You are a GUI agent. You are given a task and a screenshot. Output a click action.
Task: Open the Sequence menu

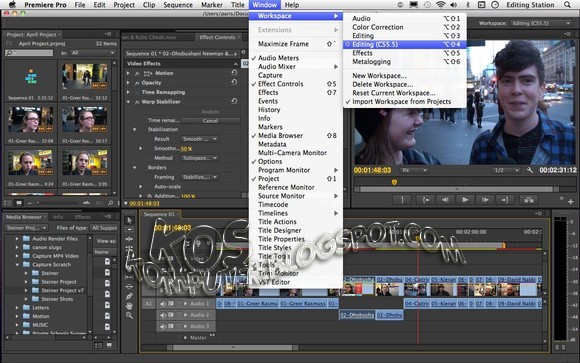coord(178,5)
